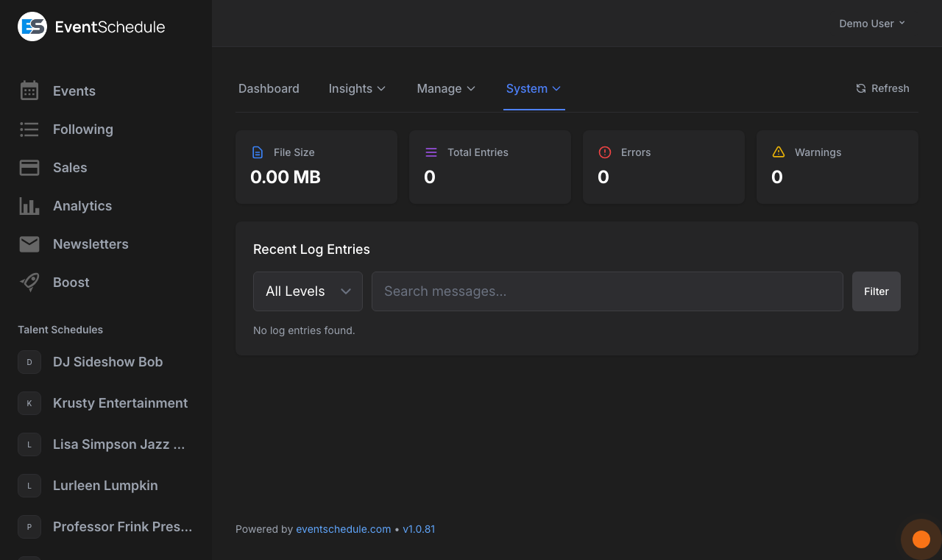Select the Errors alert circle icon

coord(605,152)
